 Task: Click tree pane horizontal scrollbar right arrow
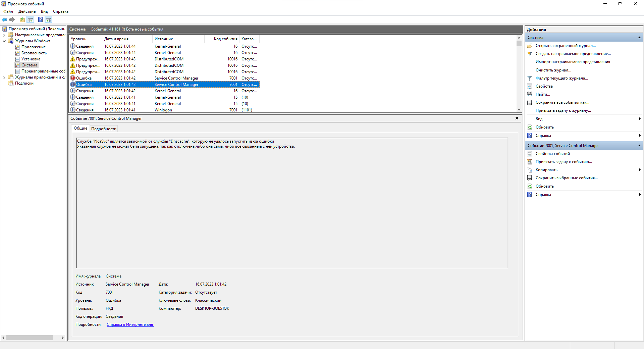(x=63, y=338)
